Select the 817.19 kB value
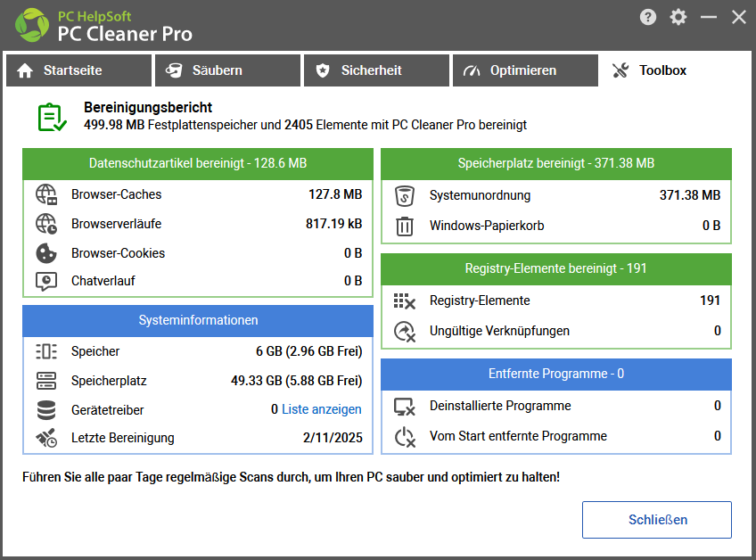Screen dimensions: 756x560 [333, 224]
